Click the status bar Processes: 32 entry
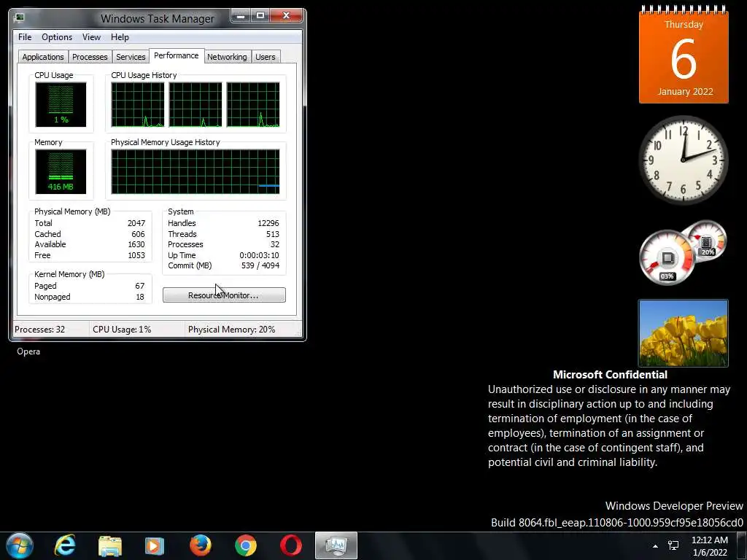 click(39, 330)
